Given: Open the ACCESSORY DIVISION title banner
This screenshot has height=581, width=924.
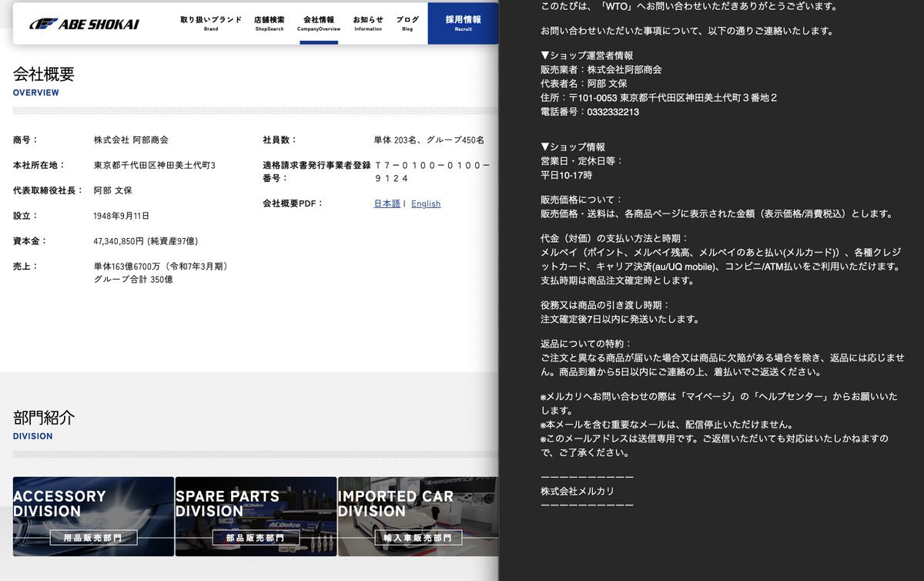Looking at the screenshot, I should [x=59, y=504].
